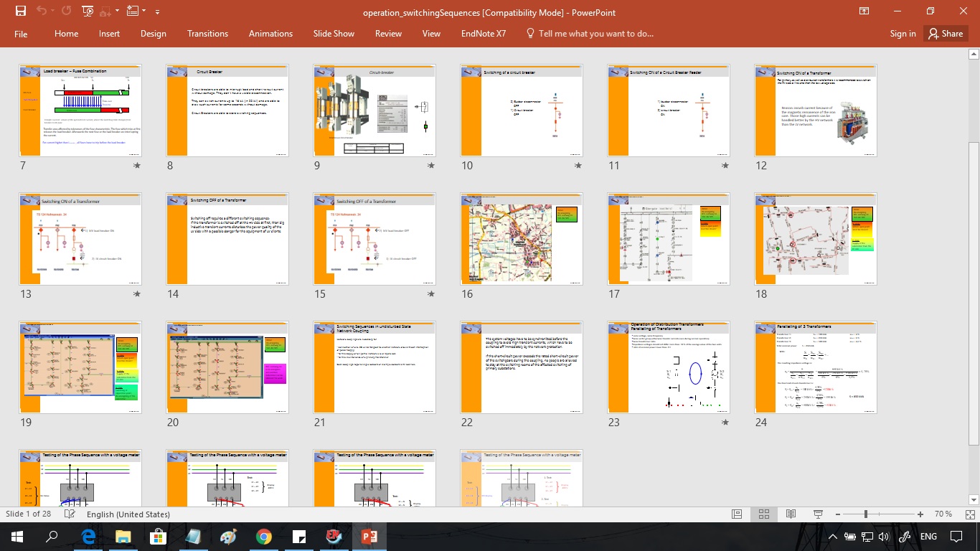980x551 pixels.
Task: Increase zoom using the zoom slider plus
Action: pyautogui.click(x=920, y=514)
